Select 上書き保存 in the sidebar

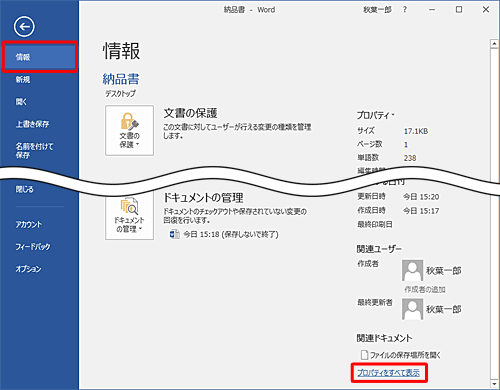click(32, 124)
